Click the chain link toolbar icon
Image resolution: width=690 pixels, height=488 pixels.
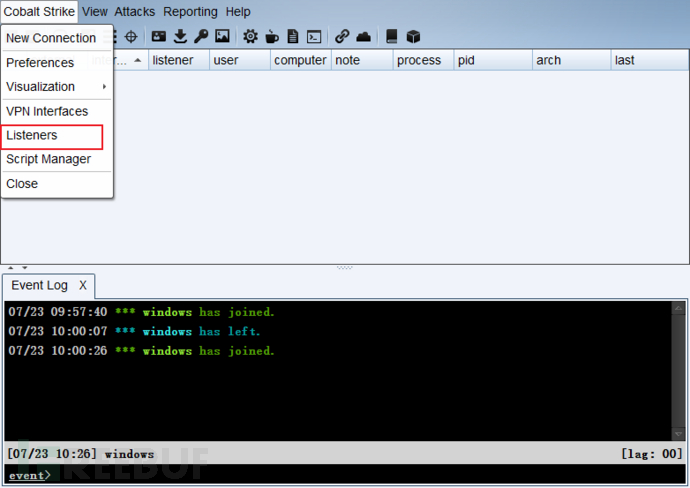click(342, 37)
